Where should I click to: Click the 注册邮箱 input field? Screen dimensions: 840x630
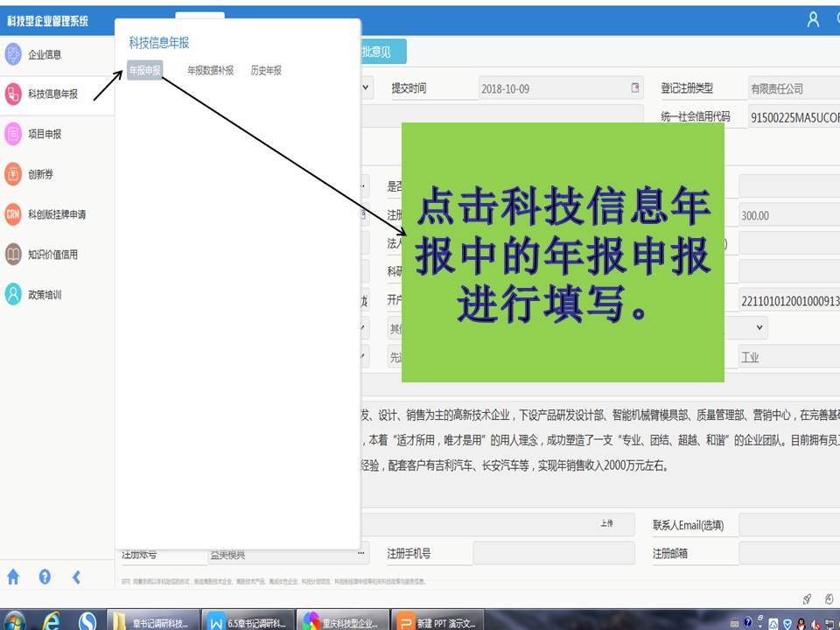(x=789, y=553)
